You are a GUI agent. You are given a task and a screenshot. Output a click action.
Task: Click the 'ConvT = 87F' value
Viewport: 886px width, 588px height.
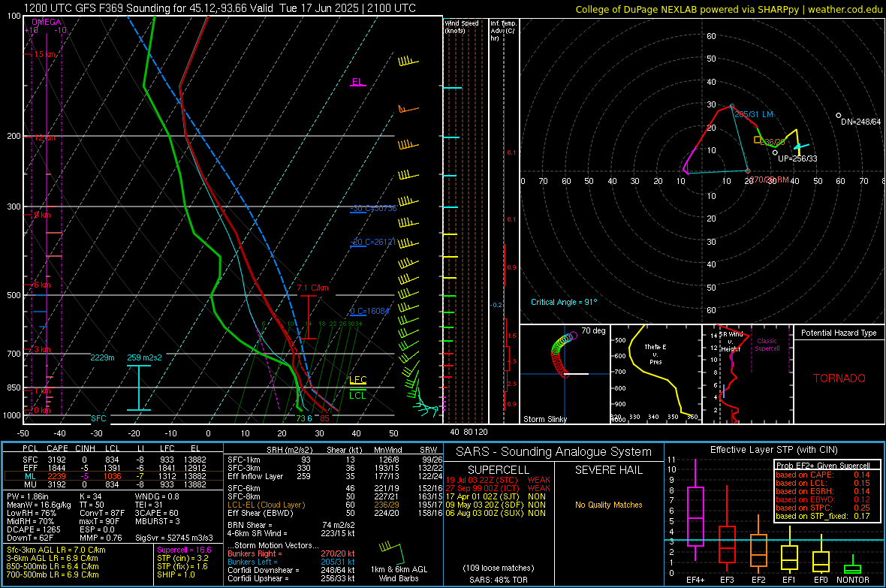[x=102, y=513]
